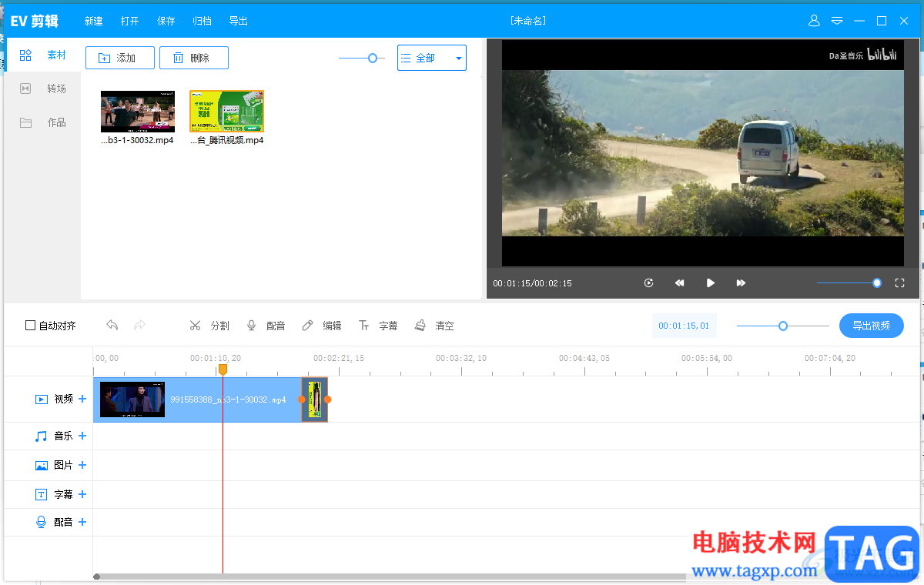Click the 字幕 track text icon
This screenshot has width=924, height=585.
(x=42, y=494)
